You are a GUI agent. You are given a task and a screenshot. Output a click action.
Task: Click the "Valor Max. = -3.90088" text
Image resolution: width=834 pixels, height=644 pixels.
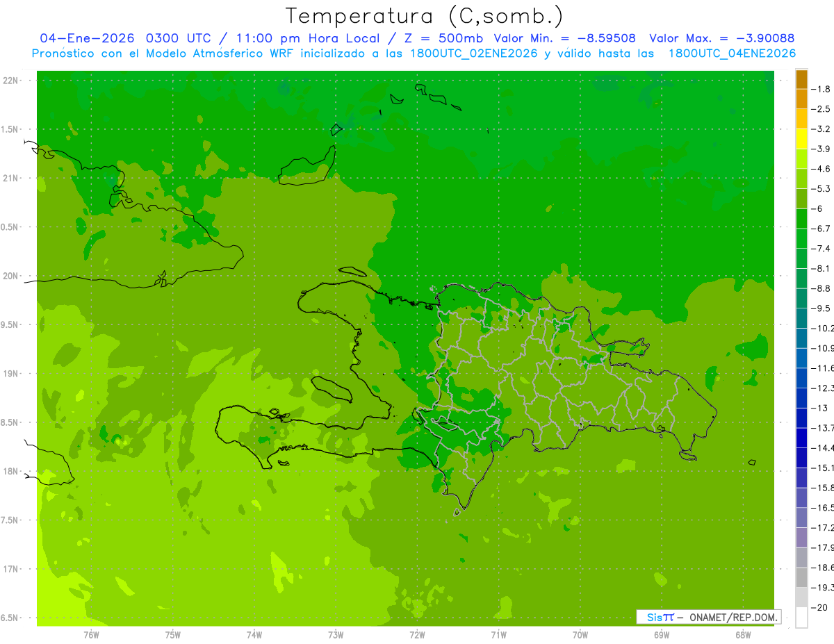click(x=721, y=38)
